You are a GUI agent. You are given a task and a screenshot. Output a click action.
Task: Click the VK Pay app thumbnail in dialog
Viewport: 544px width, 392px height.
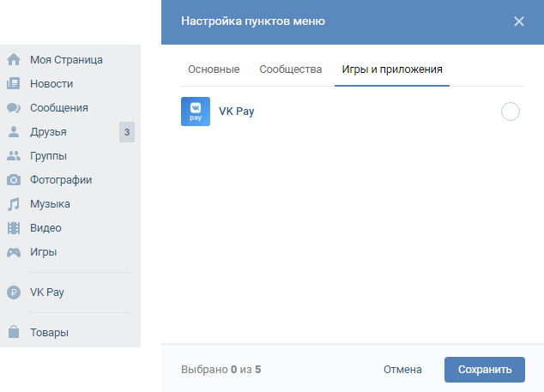point(196,112)
